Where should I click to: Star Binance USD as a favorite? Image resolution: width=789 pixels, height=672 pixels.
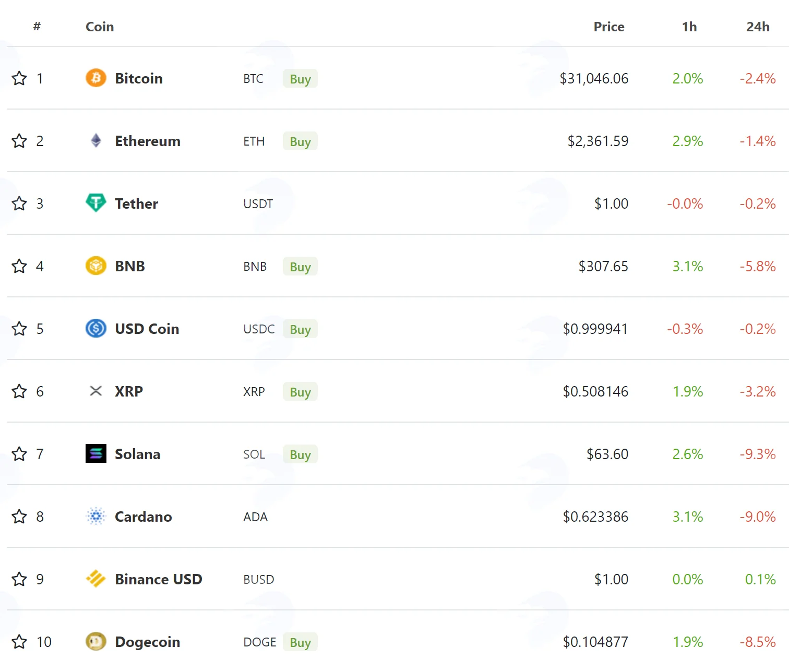[19, 579]
